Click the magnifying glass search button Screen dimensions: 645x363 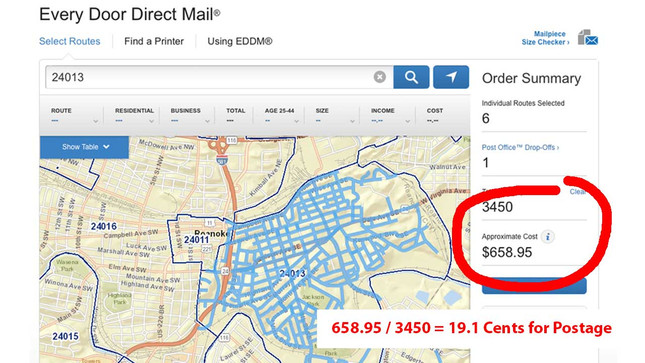click(411, 77)
